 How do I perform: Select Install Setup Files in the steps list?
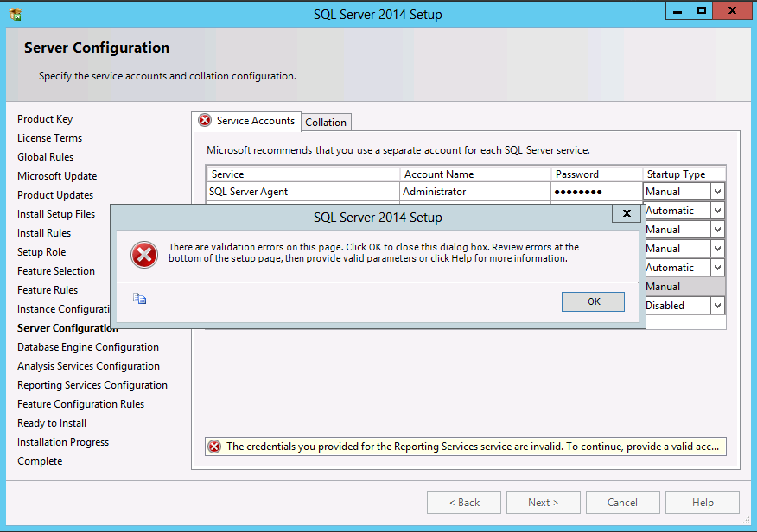click(56, 214)
